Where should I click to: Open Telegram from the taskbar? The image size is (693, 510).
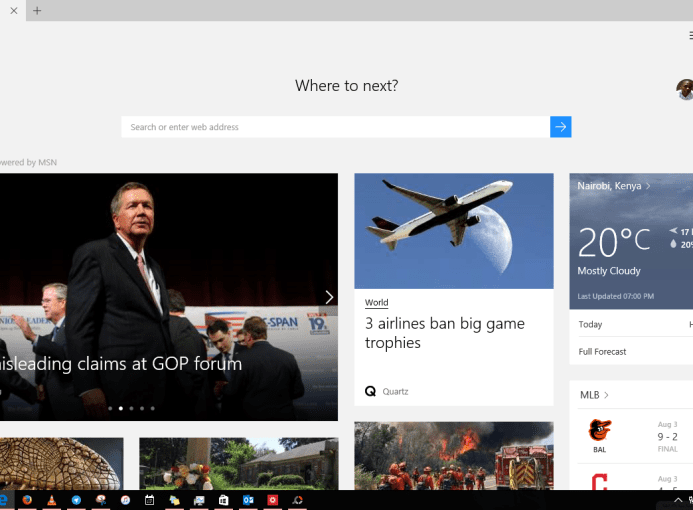pos(76,500)
